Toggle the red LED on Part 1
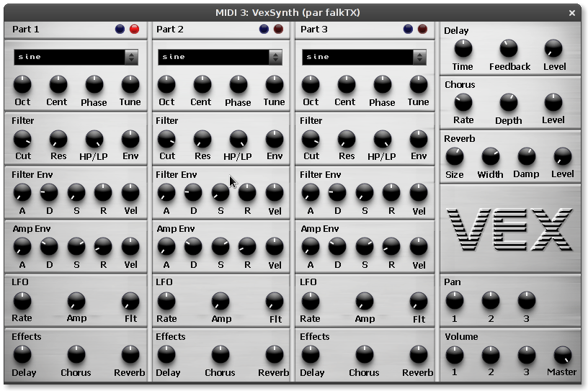Viewport: 588px width, 391px height. [134, 30]
